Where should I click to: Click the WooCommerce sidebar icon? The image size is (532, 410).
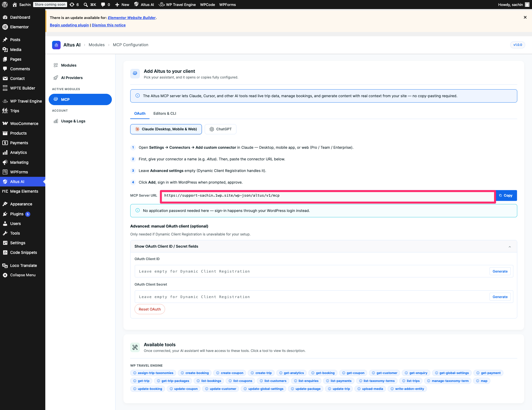tap(5, 124)
